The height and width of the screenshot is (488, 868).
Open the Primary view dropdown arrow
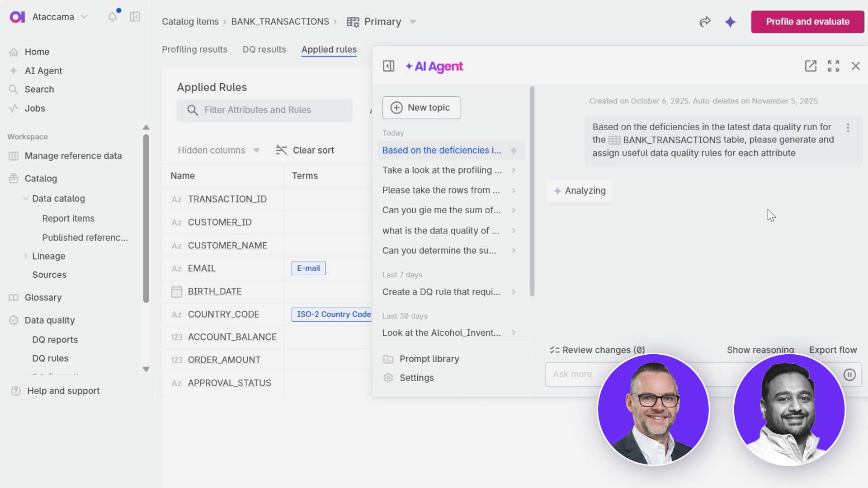[412, 22]
